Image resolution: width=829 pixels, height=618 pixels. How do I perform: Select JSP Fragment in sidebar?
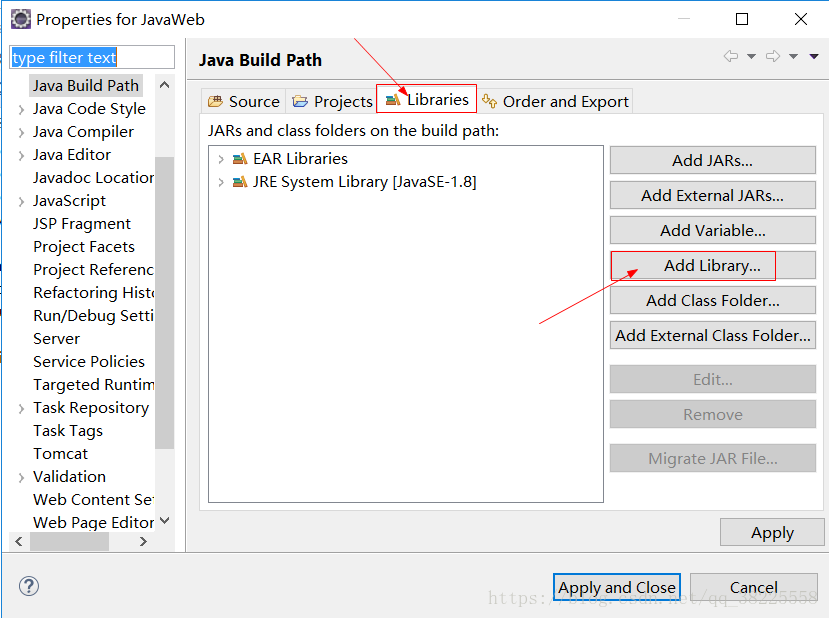pyautogui.click(x=82, y=224)
